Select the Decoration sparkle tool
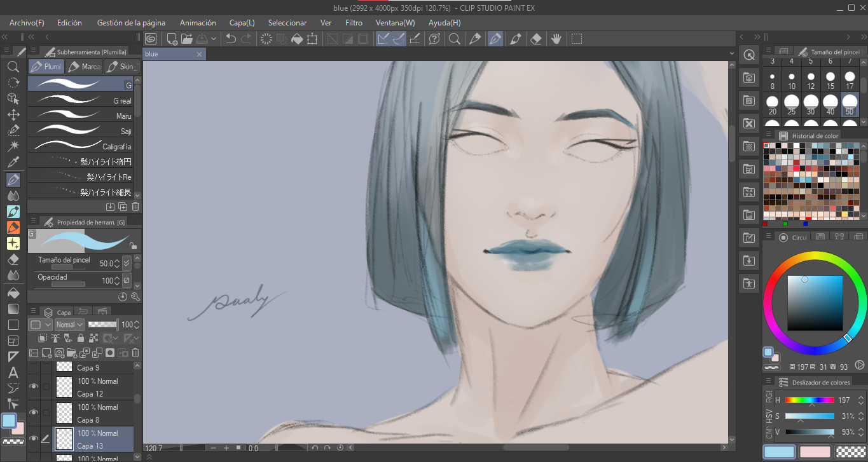 point(13,243)
